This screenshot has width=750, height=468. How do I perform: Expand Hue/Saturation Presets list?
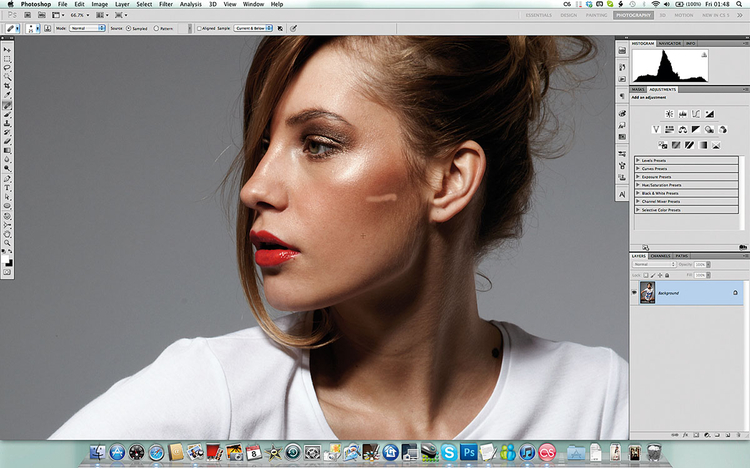(x=638, y=185)
